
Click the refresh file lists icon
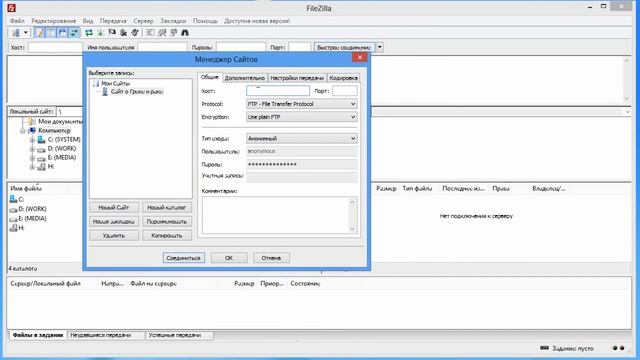click(x=89, y=33)
